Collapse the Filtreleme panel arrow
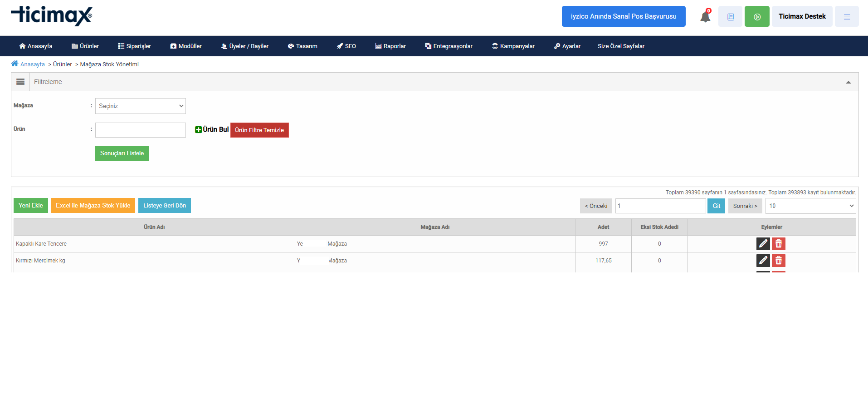 [x=848, y=82]
